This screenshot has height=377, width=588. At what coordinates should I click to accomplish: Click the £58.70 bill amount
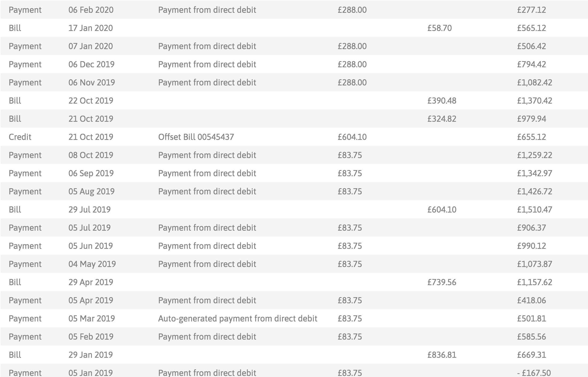(439, 28)
